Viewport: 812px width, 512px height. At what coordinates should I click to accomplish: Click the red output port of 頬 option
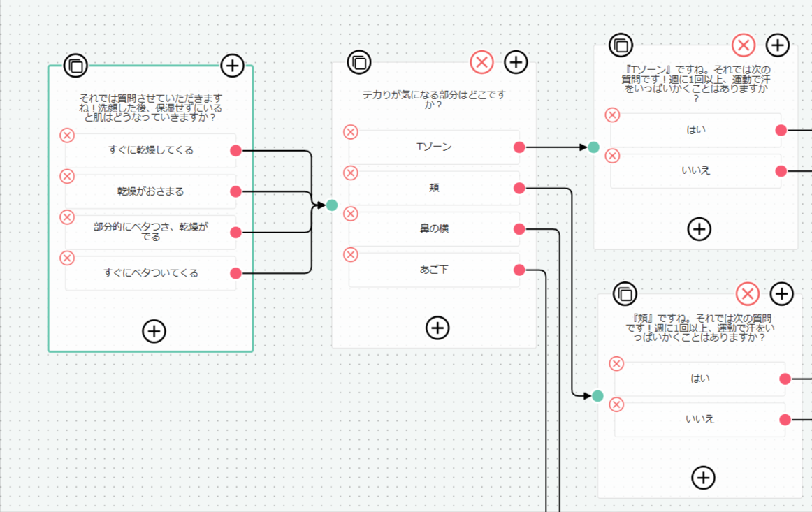coord(519,189)
